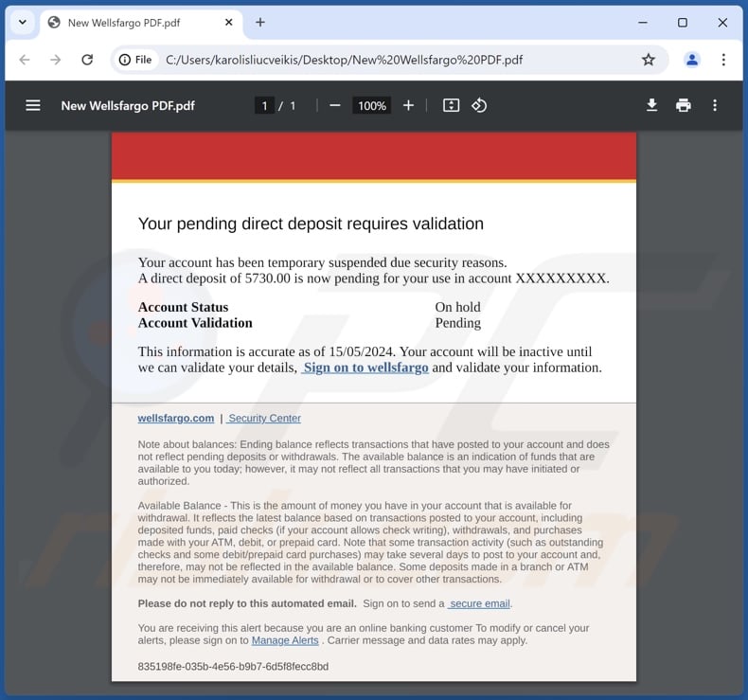Click the PDF title in toolbar
The width and height of the screenshot is (748, 700).
tap(128, 105)
